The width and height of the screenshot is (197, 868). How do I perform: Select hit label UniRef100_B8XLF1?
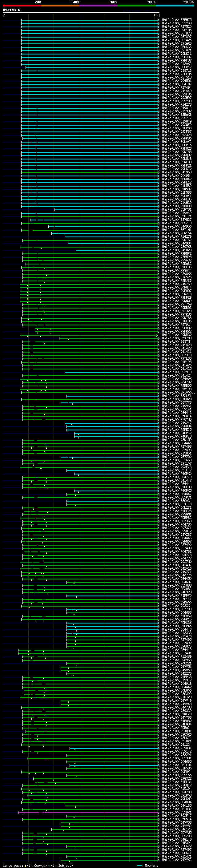(177, 396)
